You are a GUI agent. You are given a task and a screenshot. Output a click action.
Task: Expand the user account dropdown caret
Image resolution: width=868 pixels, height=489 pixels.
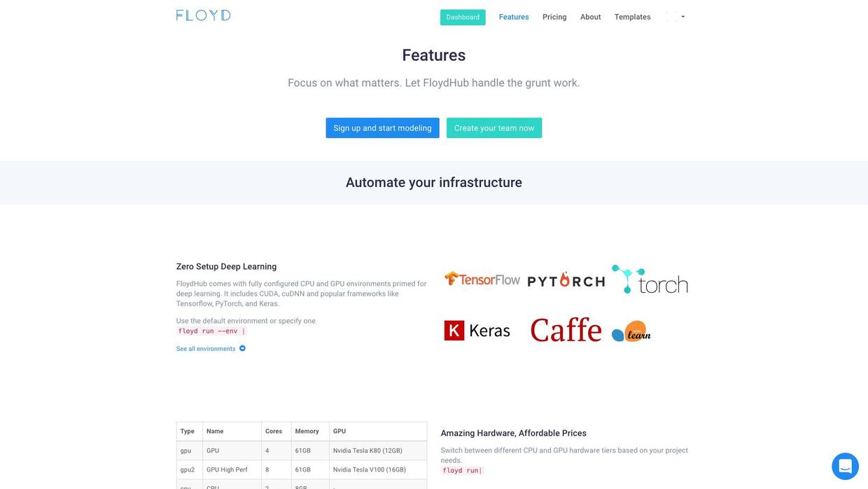click(683, 17)
